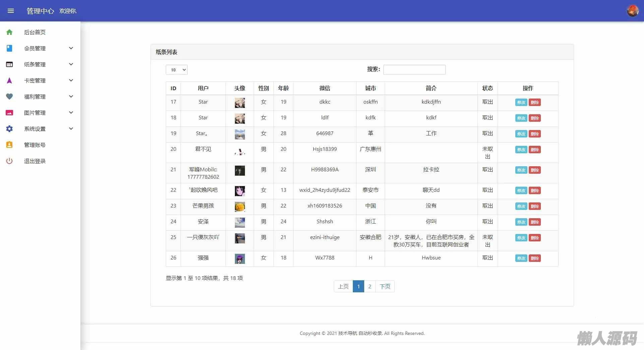Click the 下页 next page button

pos(385,286)
